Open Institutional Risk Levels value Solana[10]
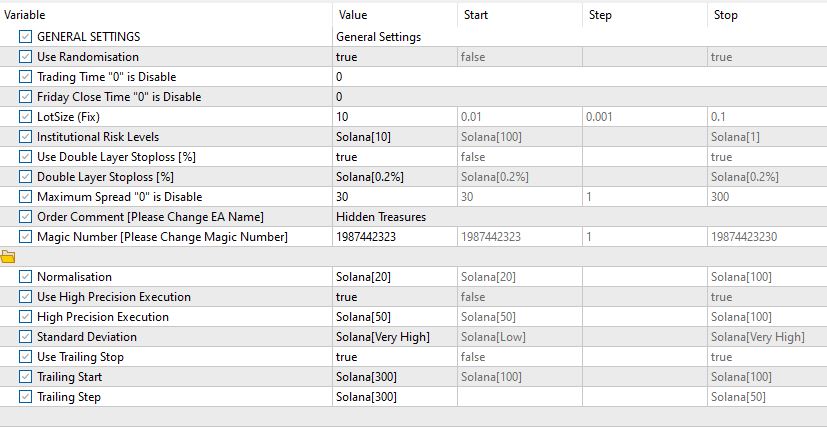 point(393,137)
